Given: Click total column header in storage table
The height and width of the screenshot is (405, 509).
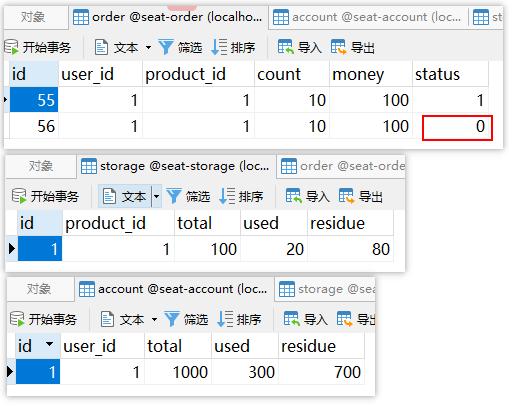Looking at the screenshot, I should [x=207, y=223].
